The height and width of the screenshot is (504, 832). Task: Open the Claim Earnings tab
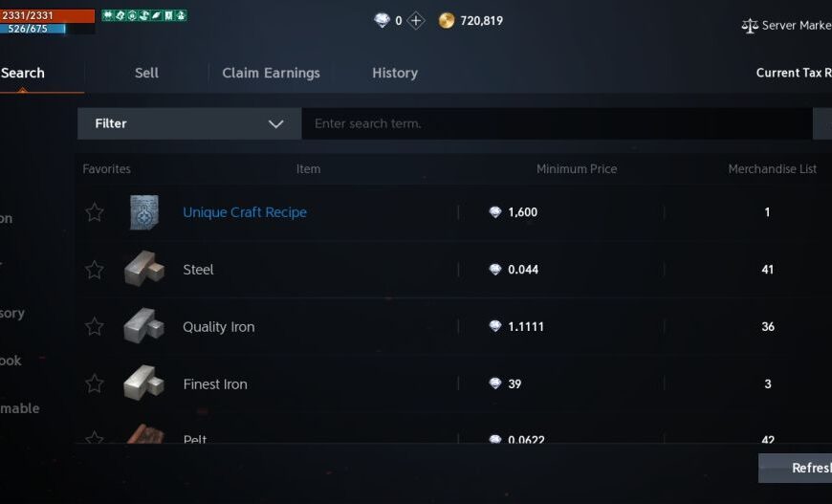[271, 73]
